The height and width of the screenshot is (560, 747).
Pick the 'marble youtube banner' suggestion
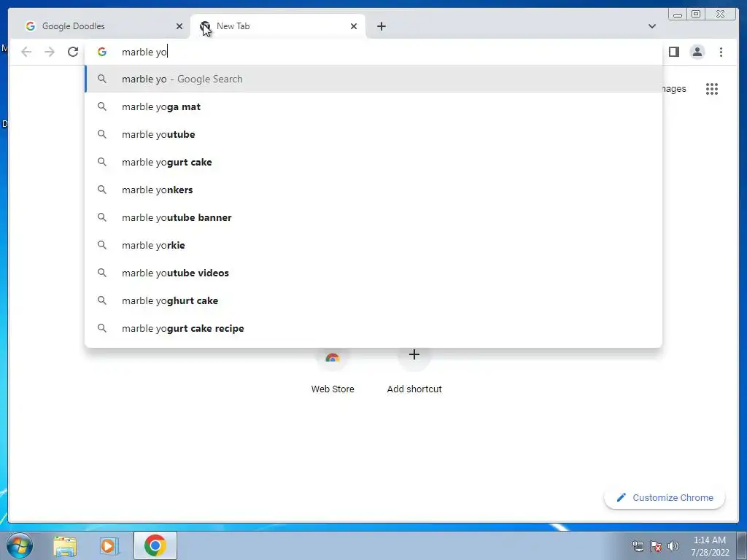373,217
